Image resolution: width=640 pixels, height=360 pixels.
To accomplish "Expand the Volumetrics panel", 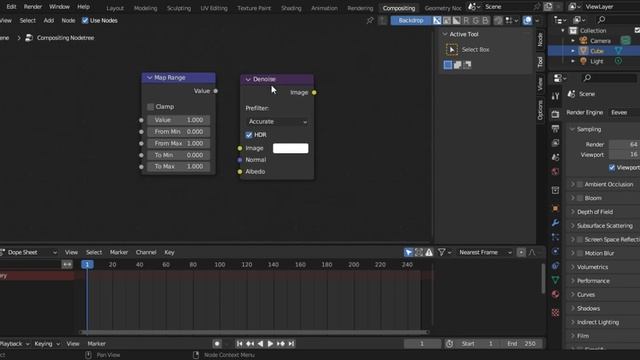I will (572, 267).
